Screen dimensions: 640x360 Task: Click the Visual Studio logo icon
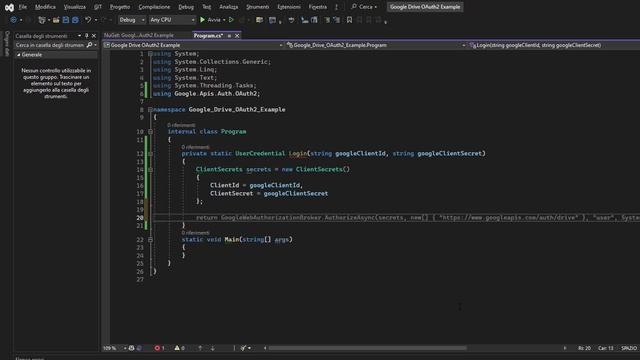point(9,7)
